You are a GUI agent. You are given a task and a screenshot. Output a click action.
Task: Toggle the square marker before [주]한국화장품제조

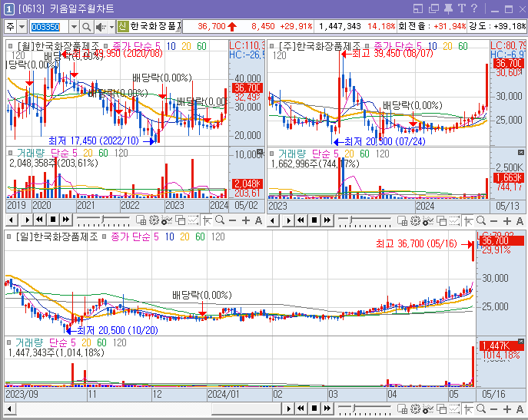coord(272,46)
